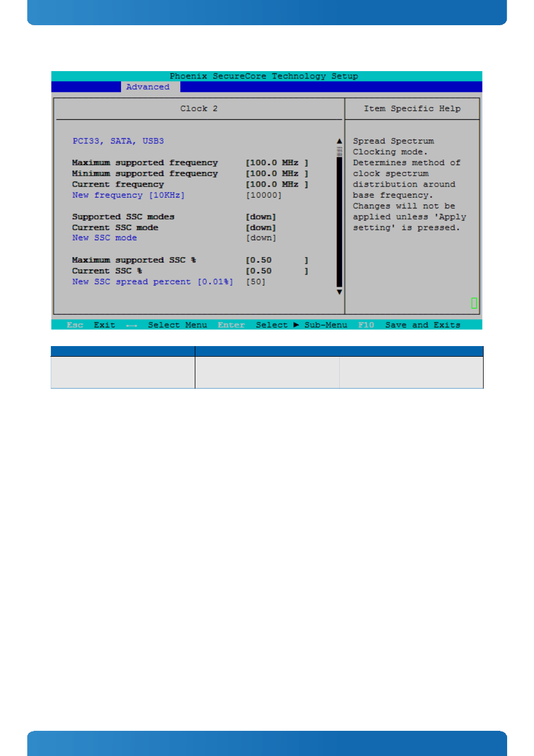
Task: Edit the [50] spread percent value
Action: click(x=256, y=282)
